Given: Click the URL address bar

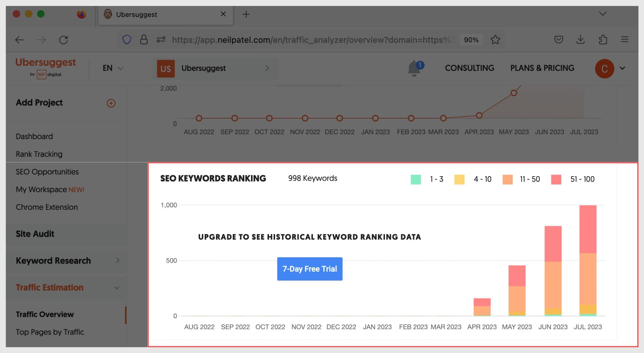Looking at the screenshot, I should (313, 40).
